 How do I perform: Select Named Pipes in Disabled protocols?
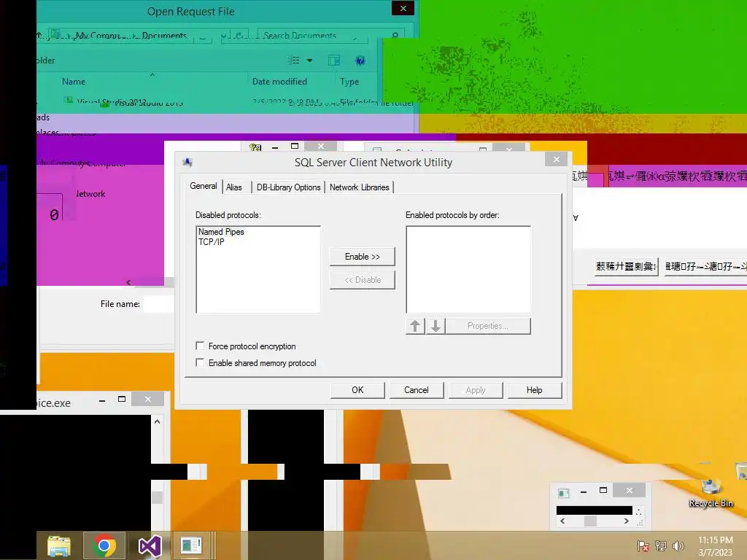click(x=221, y=232)
